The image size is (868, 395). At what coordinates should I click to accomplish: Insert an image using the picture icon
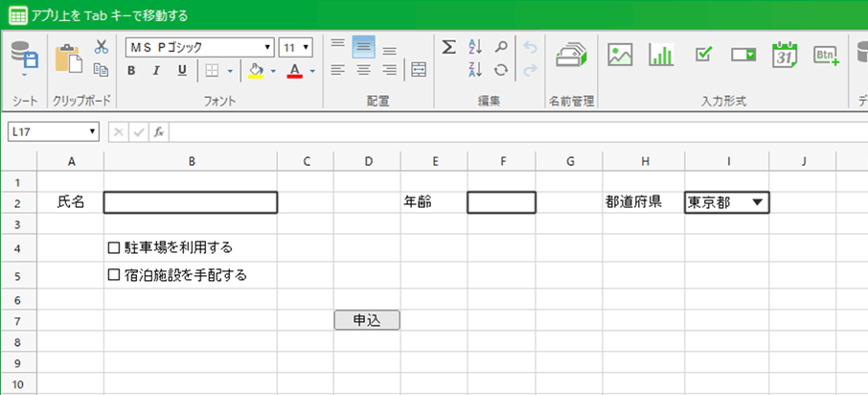coord(621,56)
